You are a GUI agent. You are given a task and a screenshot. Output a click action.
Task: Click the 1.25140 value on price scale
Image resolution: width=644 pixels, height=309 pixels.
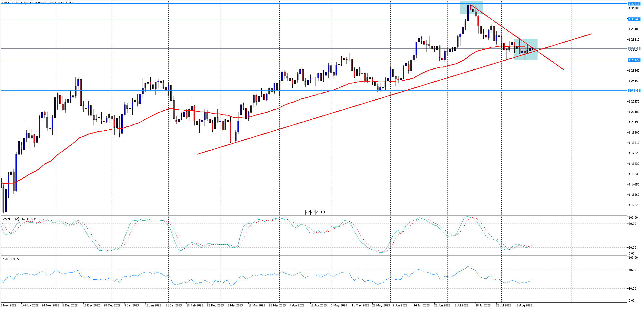pos(634,71)
